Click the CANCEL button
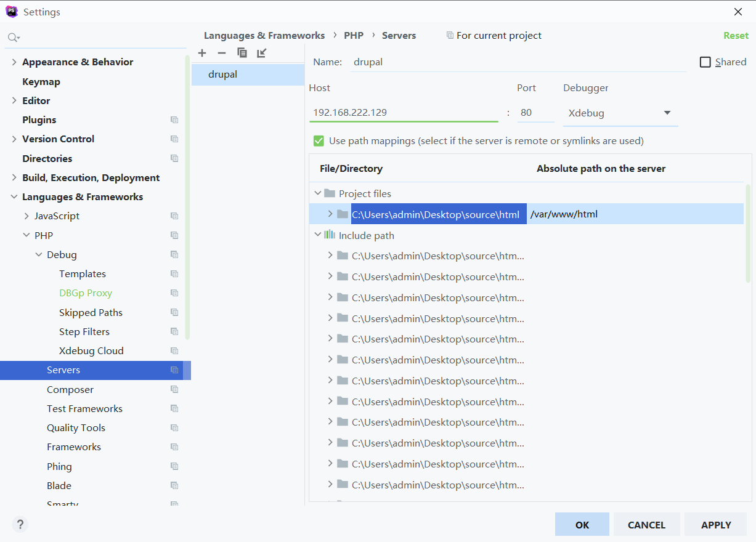 (646, 525)
